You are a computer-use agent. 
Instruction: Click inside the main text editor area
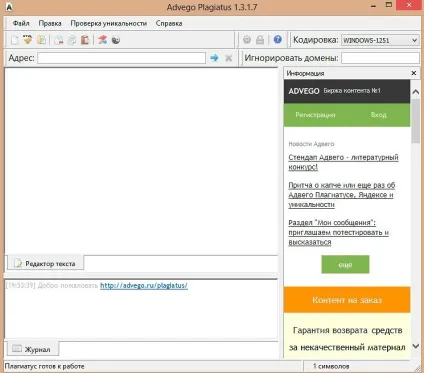coord(141,161)
